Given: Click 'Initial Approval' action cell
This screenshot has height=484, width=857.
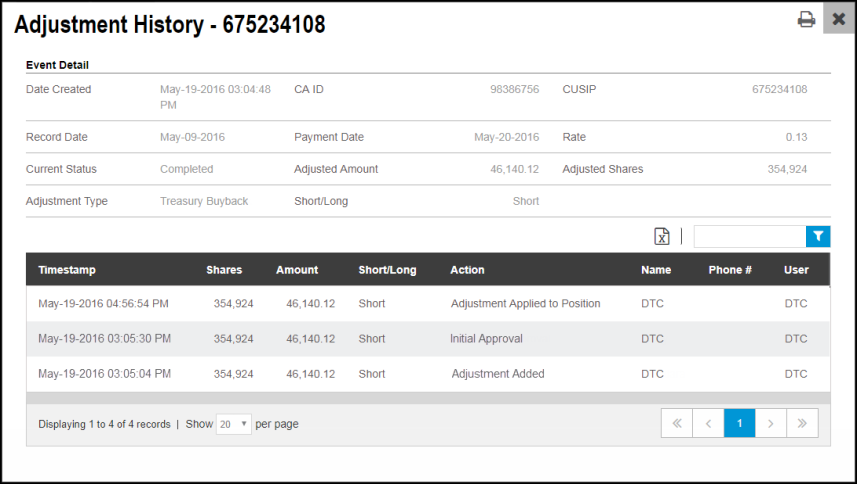Looking at the screenshot, I should pos(486,339).
